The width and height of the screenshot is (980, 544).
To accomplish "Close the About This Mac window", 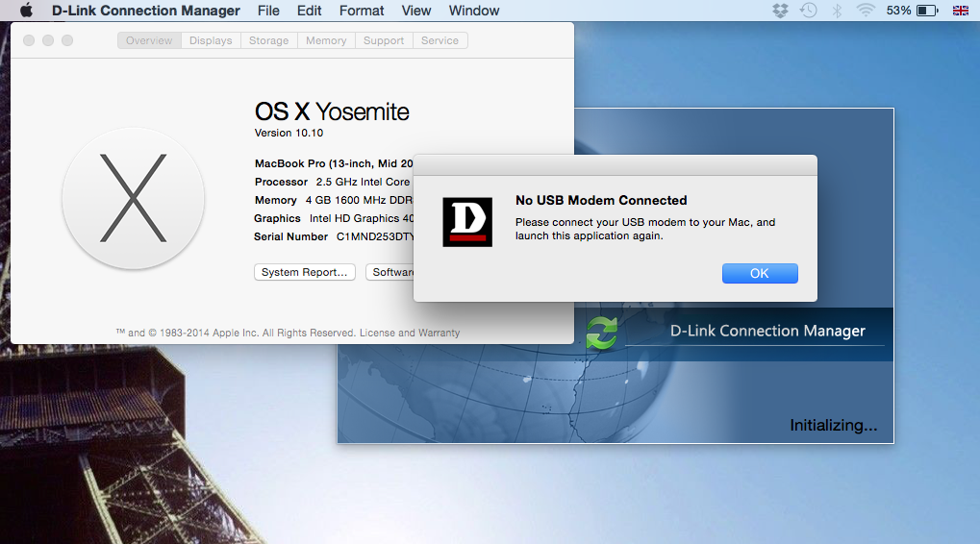I will (x=29, y=40).
